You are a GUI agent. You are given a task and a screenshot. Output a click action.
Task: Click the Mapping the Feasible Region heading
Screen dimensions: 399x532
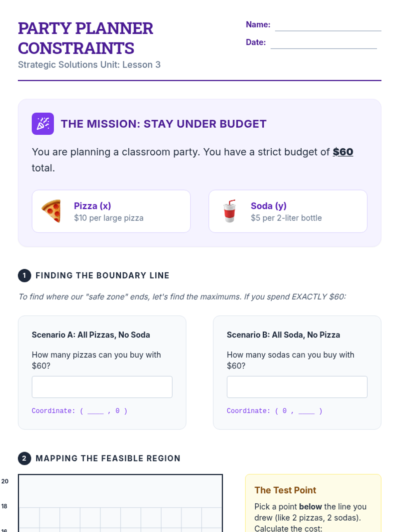108,458
